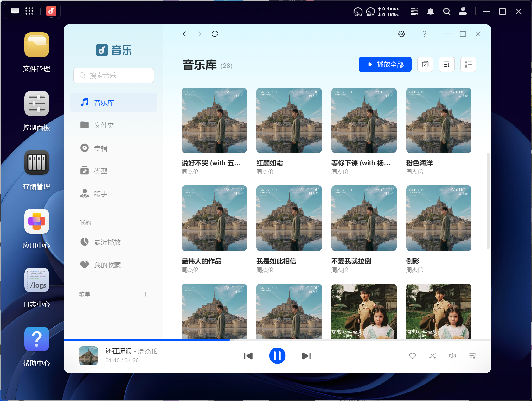Refresh the music library
This screenshot has width=532, height=401.
(x=215, y=34)
